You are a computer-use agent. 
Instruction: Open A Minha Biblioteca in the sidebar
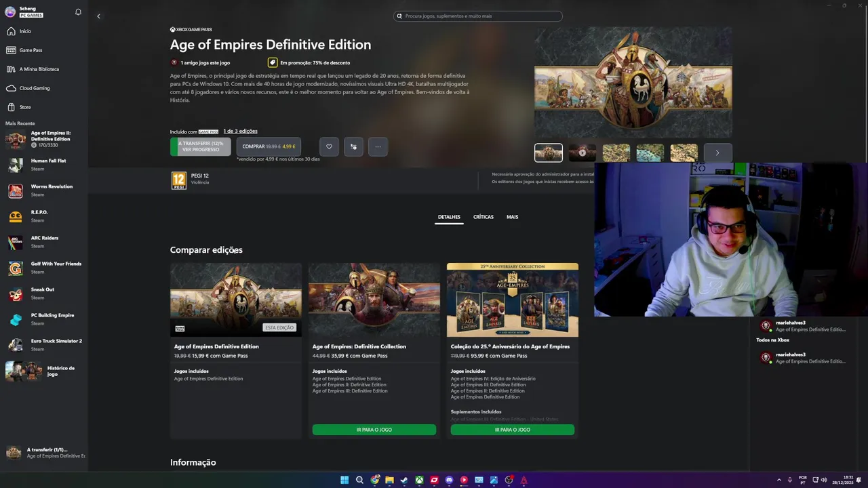pyautogui.click(x=44, y=69)
